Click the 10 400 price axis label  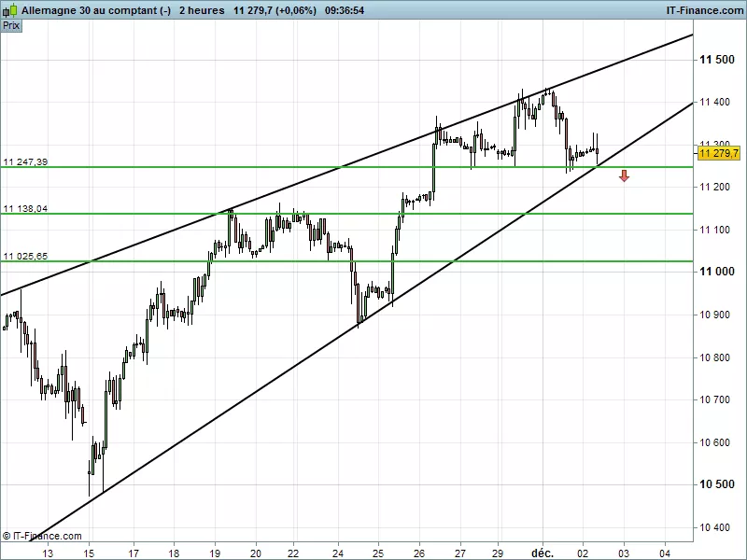tap(714, 527)
